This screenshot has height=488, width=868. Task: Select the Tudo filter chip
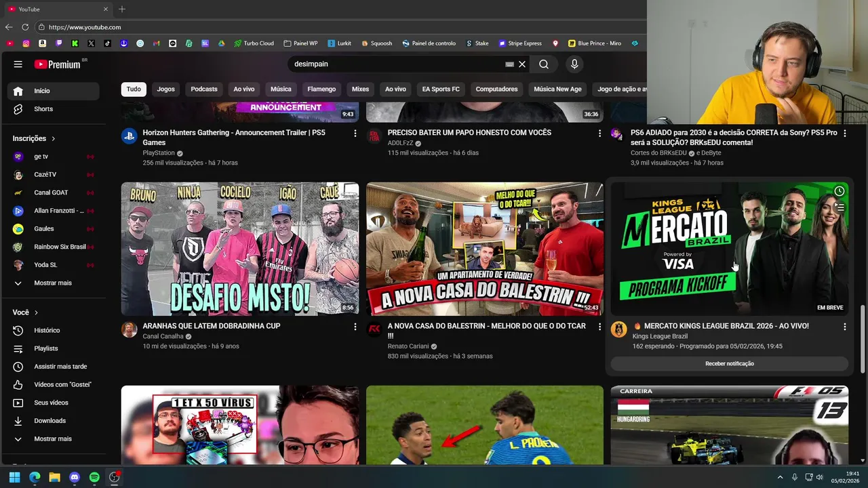134,89
